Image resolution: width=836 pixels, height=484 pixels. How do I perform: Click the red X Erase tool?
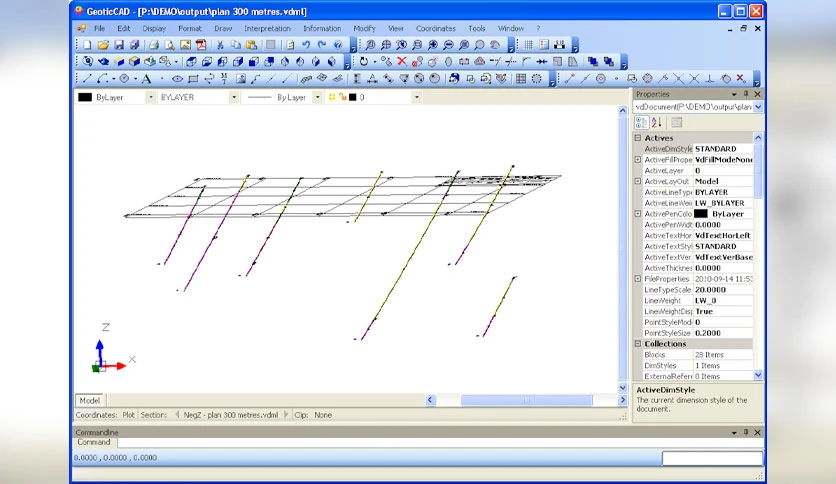[401, 62]
